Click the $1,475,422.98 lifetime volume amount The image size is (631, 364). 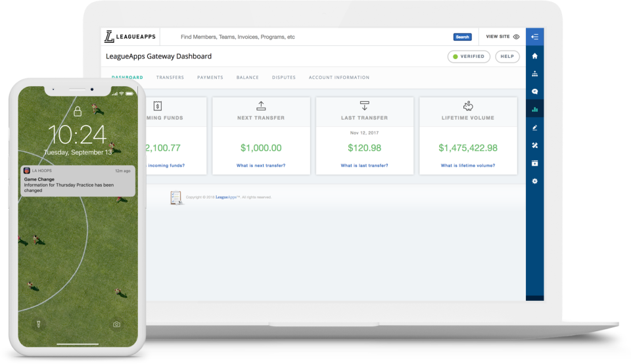(467, 148)
